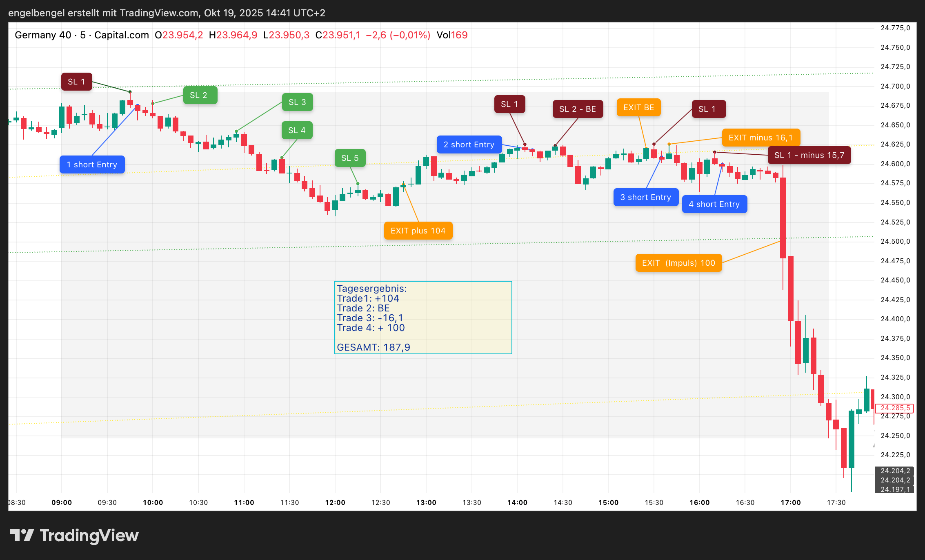Screen dimensions: 925x560
Task: Select the '3 short Entry' annotation
Action: coord(645,197)
